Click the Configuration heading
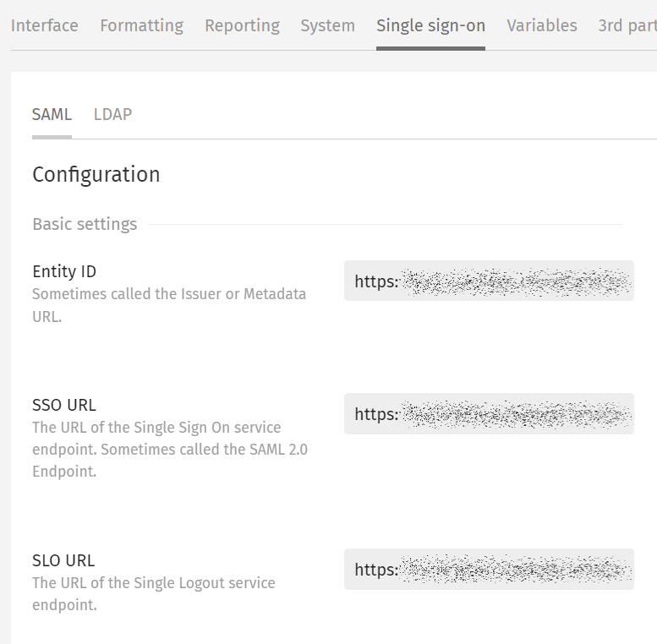 (96, 174)
